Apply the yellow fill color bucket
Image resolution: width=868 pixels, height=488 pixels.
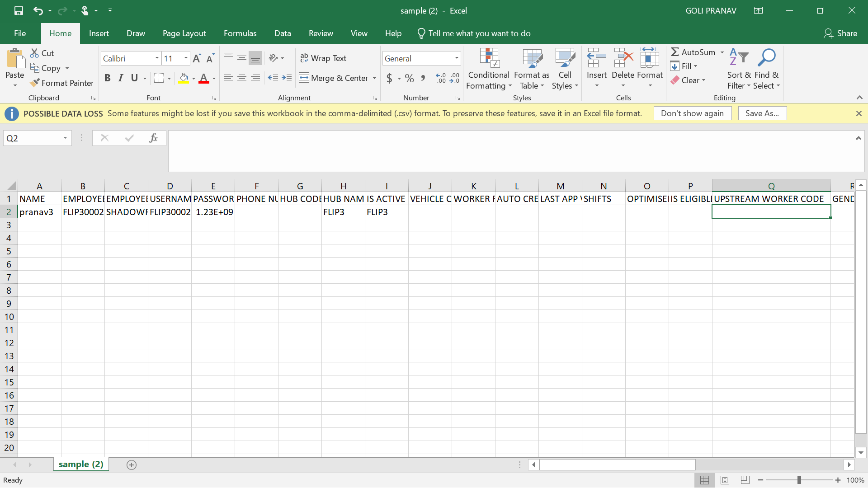184,78
